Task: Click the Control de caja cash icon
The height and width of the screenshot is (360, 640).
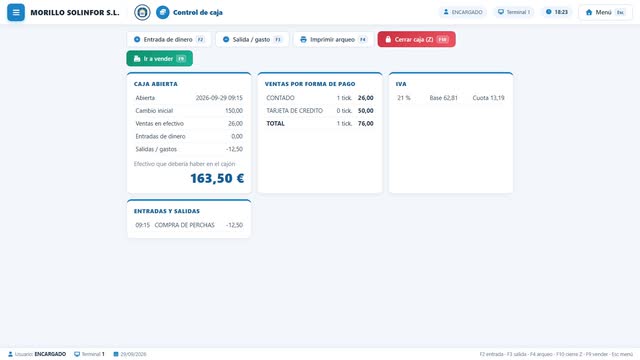Action: (162, 12)
